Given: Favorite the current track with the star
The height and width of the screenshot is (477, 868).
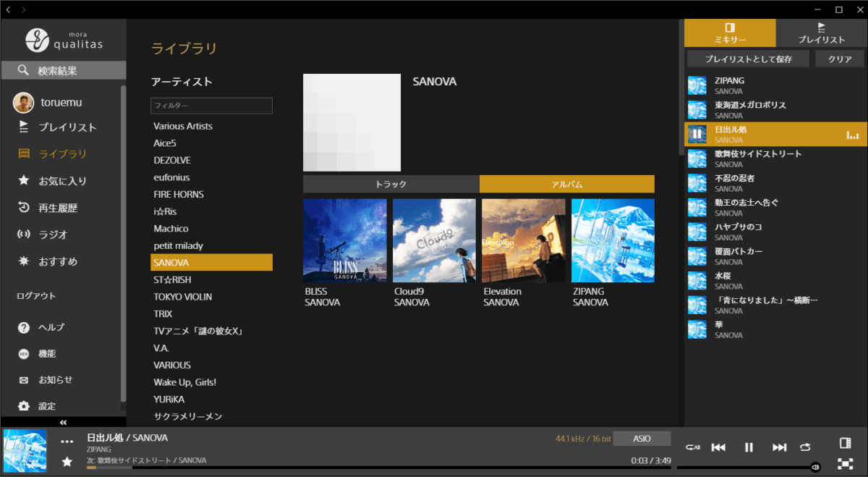Looking at the screenshot, I should click(x=67, y=461).
